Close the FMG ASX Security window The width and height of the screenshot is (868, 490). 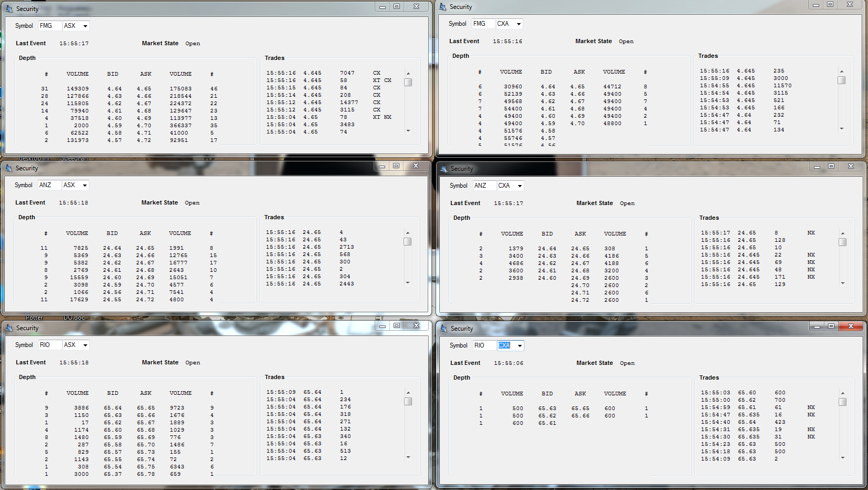click(416, 6)
